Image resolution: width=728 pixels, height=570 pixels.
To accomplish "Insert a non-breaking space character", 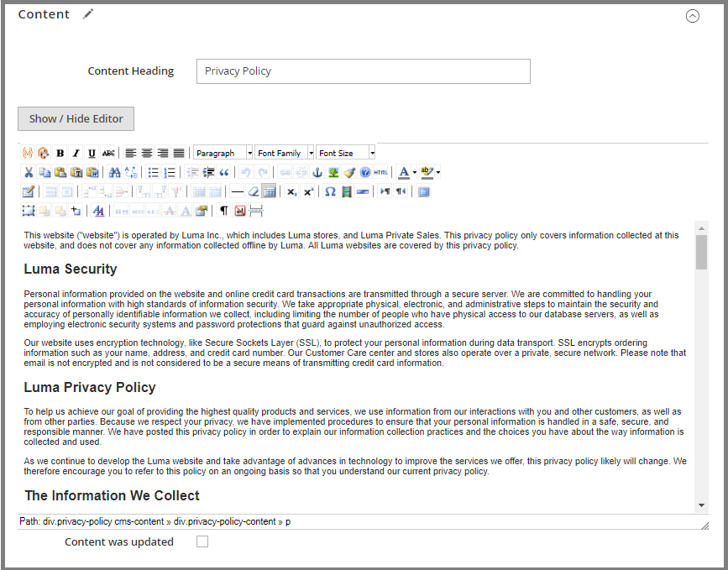I will click(240, 212).
